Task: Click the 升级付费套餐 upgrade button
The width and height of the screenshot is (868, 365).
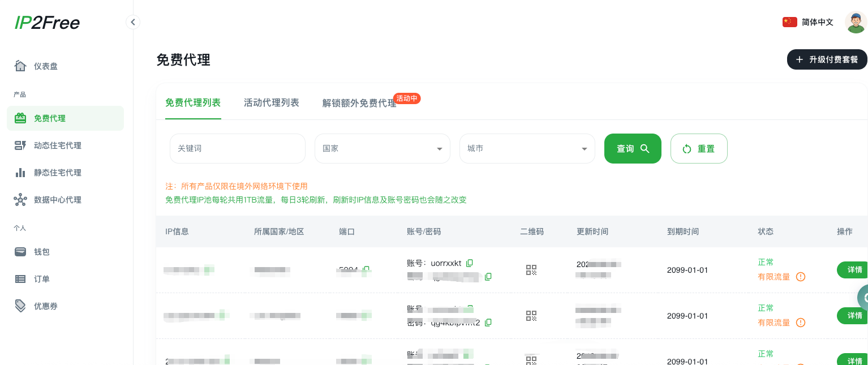Action: [x=827, y=59]
